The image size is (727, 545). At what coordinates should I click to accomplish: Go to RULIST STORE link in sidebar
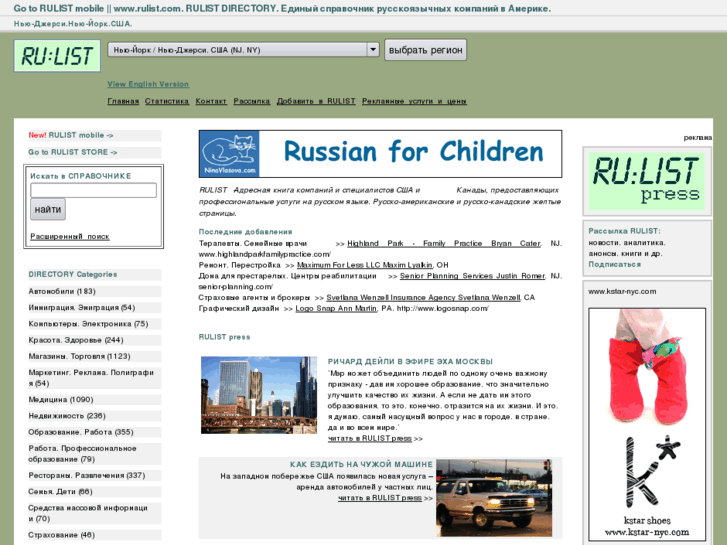click(x=73, y=152)
